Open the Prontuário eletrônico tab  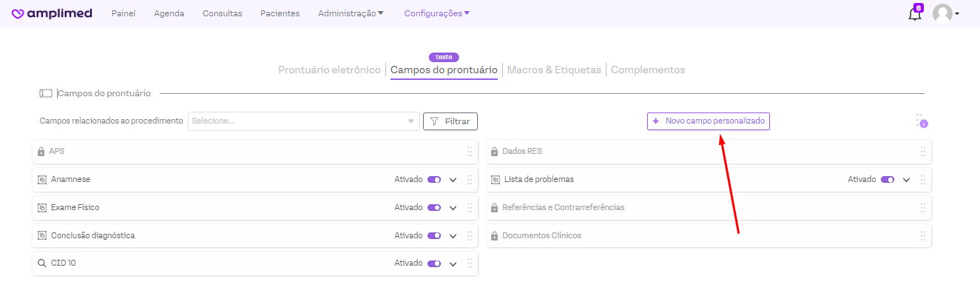pyautogui.click(x=329, y=70)
